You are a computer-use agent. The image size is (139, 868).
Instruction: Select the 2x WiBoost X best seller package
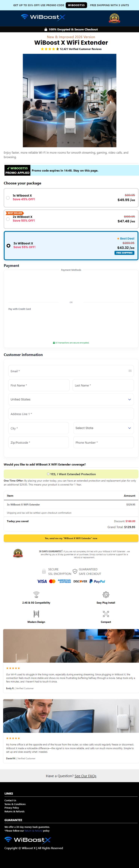pyautogui.click(x=71, y=219)
